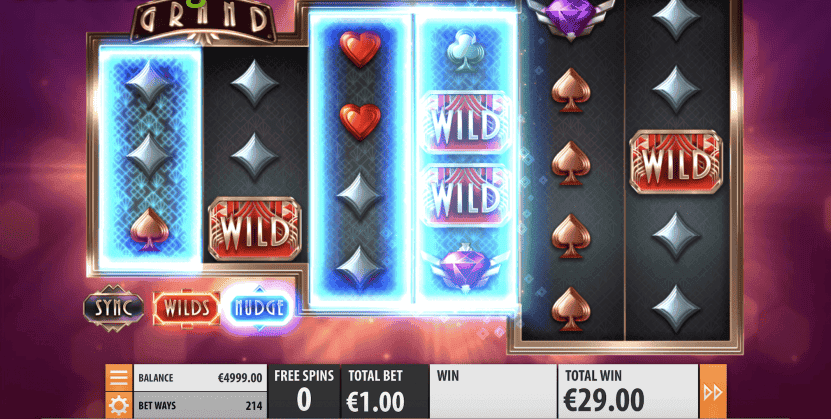Click the Free Spins counter
This screenshot has height=419, width=831.
(304, 391)
